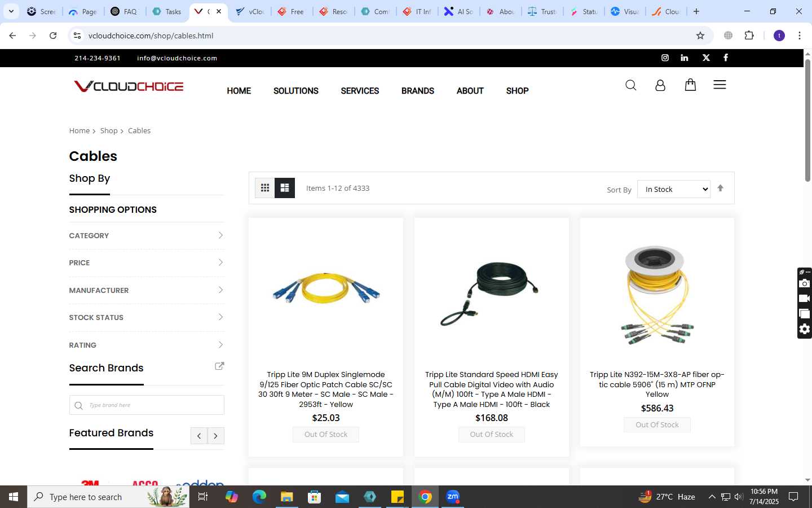The image size is (812, 508).
Task: Set descending sort direction arrow
Action: (x=720, y=189)
